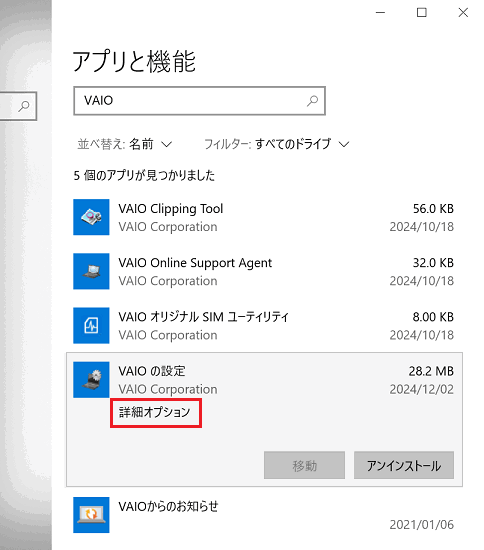The image size is (484, 550).
Task: Click the VAIO の設定 gear laptop icon
Action: click(91, 380)
